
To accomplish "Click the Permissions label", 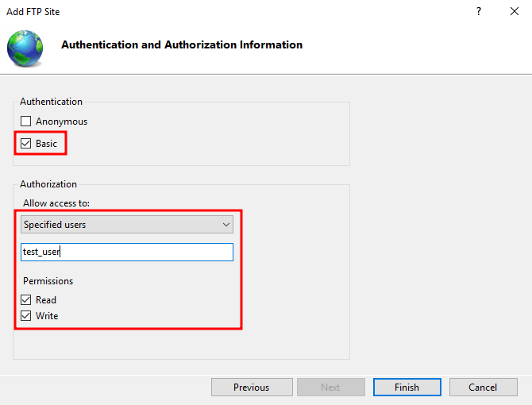I will [48, 281].
